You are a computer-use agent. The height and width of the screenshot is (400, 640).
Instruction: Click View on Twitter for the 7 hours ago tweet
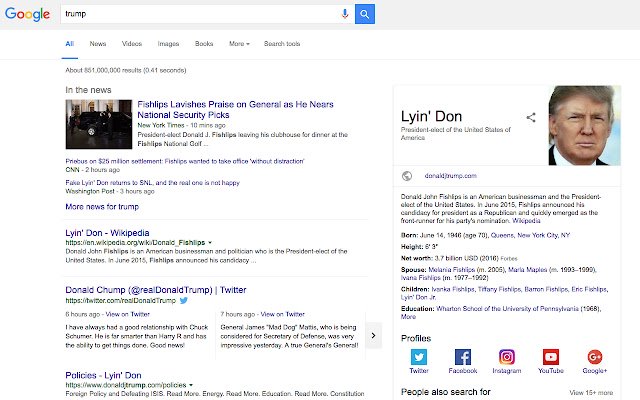tap(282, 314)
